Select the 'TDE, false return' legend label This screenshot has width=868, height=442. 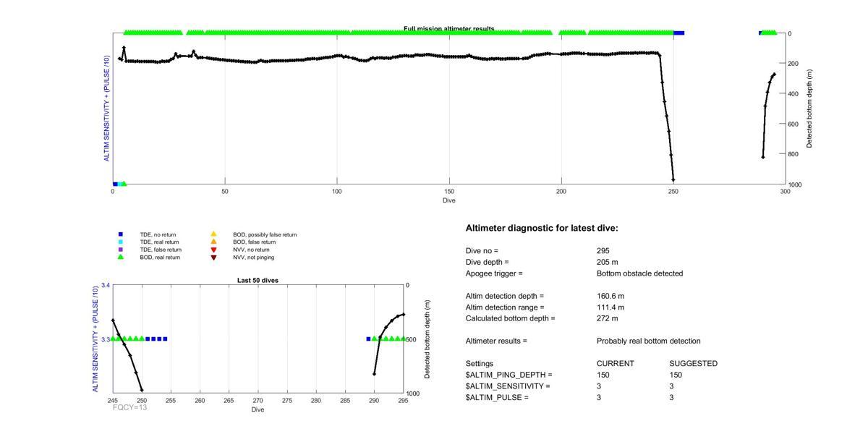click(161, 250)
